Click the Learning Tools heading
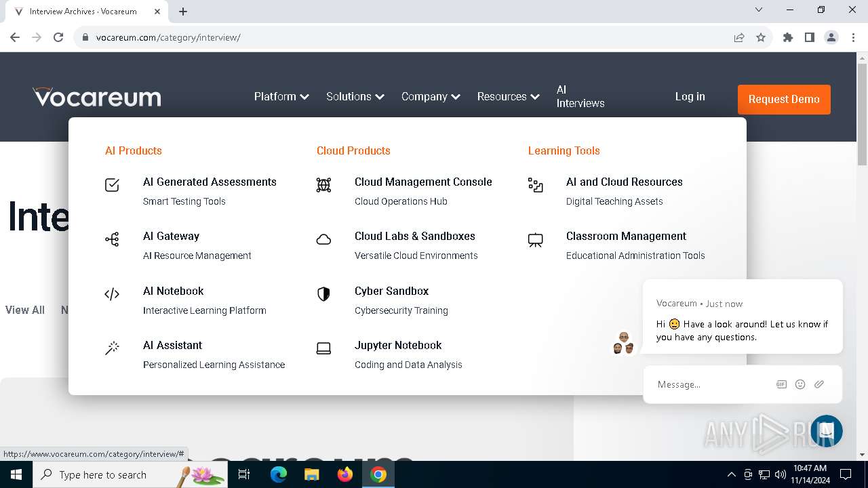The image size is (868, 488). (564, 150)
